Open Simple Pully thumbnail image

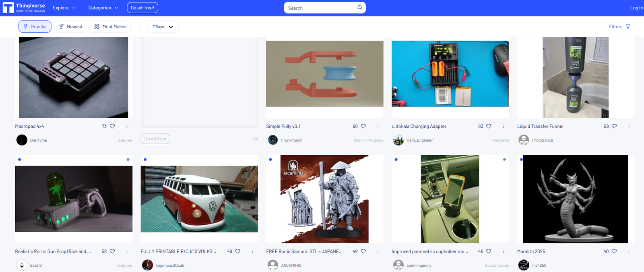point(325,74)
